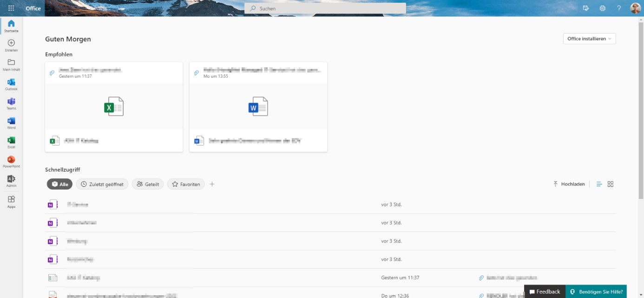The image size is (644, 298).
Task: Select the Alle filter tab
Action: [59, 184]
